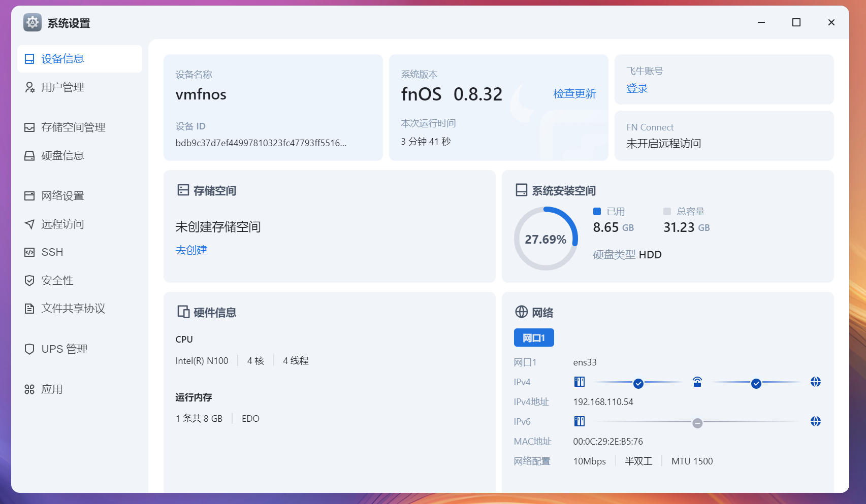Screen dimensions: 866x504
Task: Click the 远程访问 paper plane icon
Action: (29, 224)
